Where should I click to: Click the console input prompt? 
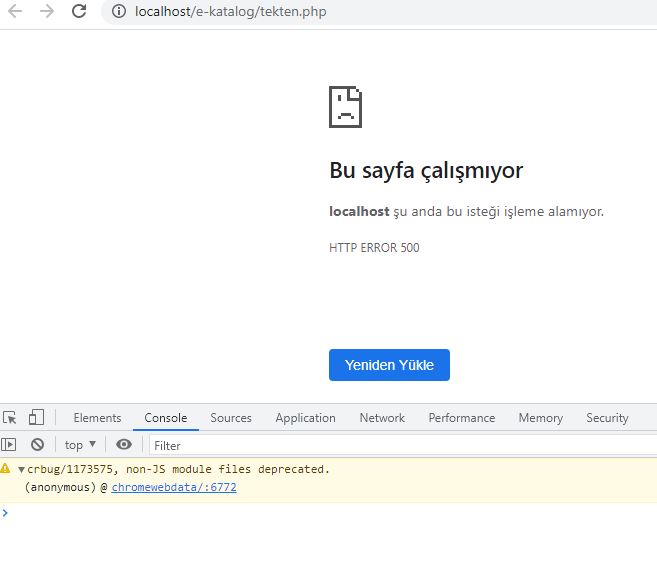point(328,513)
